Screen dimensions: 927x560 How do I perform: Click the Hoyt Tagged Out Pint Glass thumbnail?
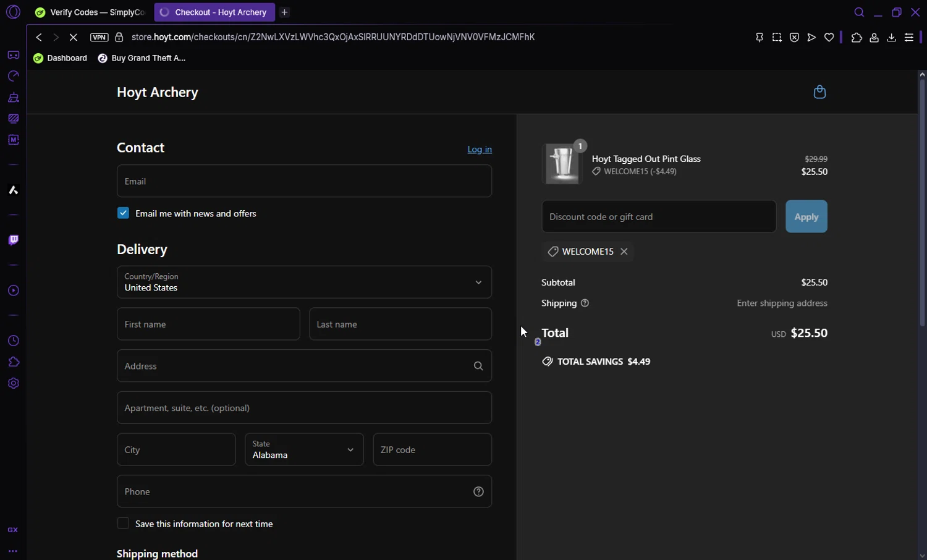(x=562, y=164)
